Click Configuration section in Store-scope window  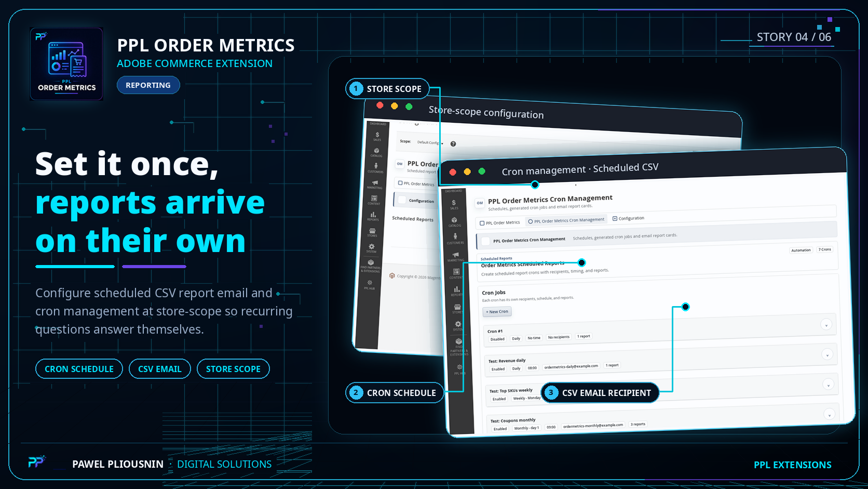415,201
